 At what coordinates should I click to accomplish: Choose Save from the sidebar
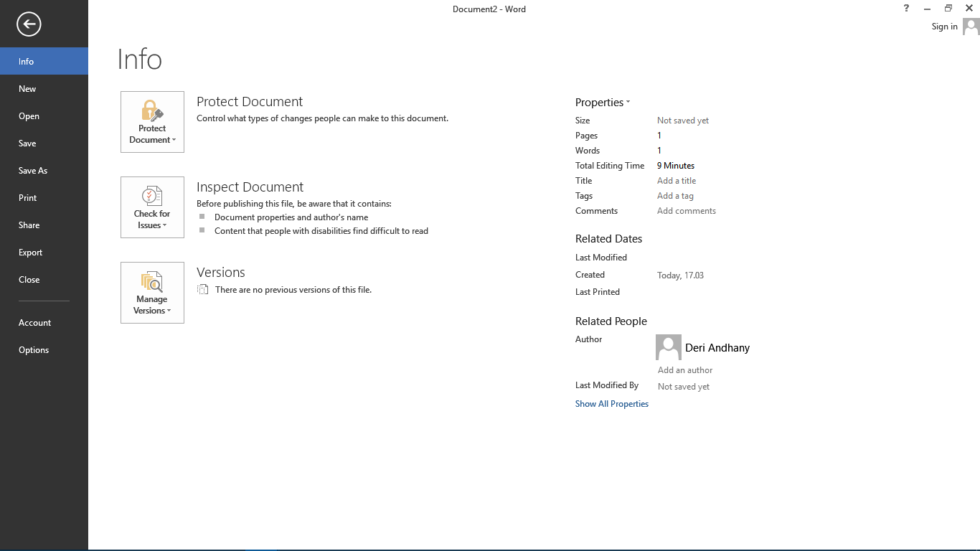point(44,143)
